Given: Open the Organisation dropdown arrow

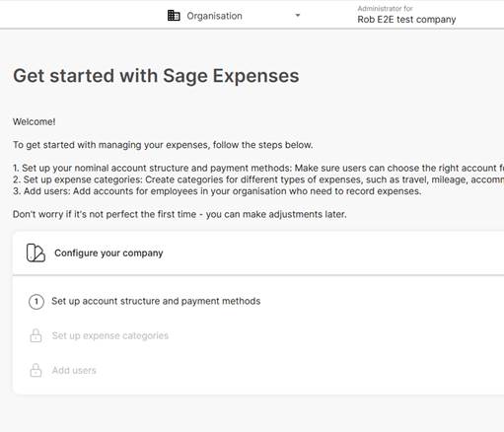Looking at the screenshot, I should [x=298, y=16].
